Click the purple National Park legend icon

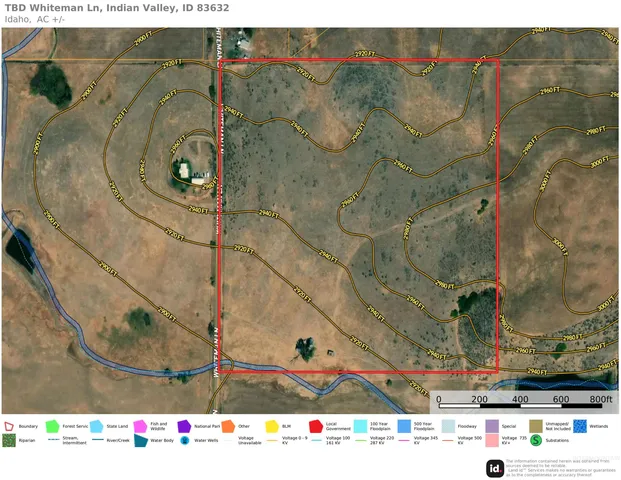coord(184,426)
